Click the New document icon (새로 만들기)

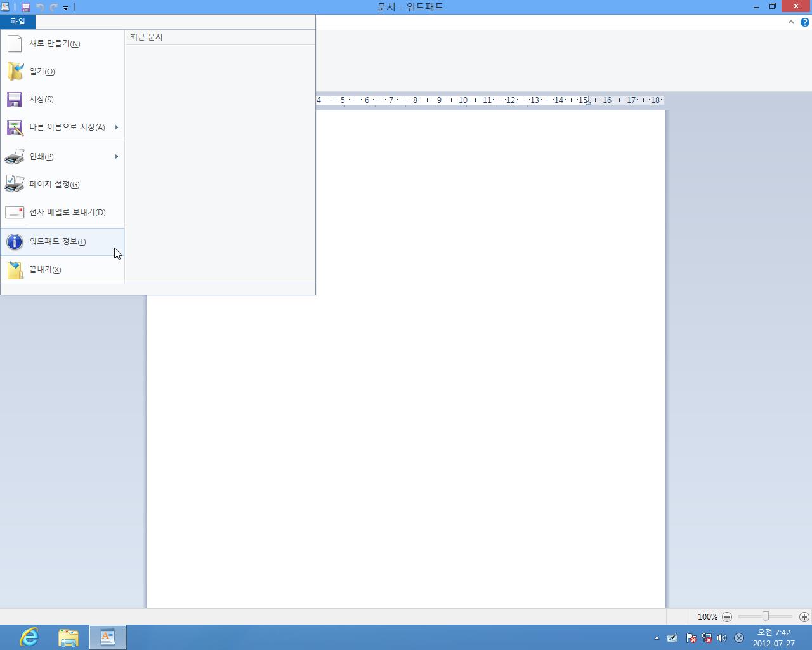15,44
